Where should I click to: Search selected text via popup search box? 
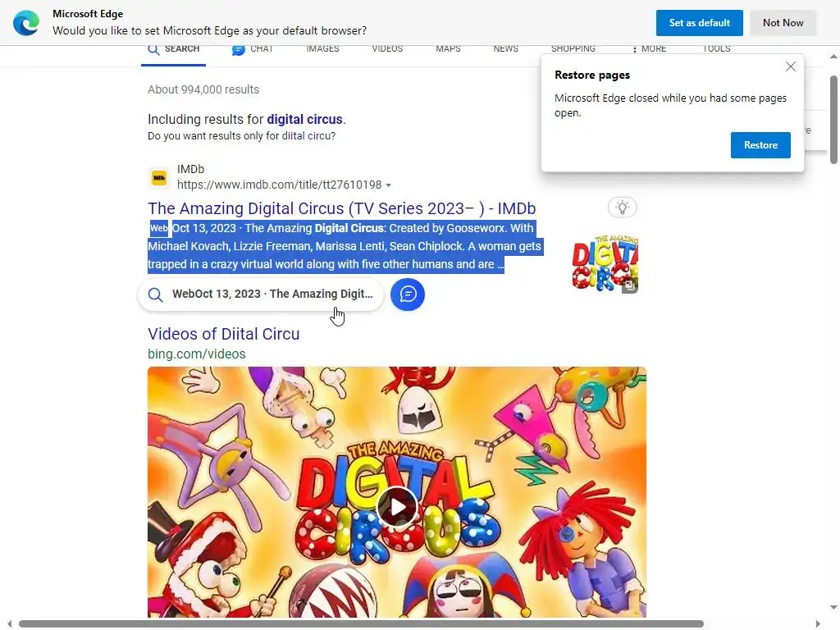[x=261, y=294]
